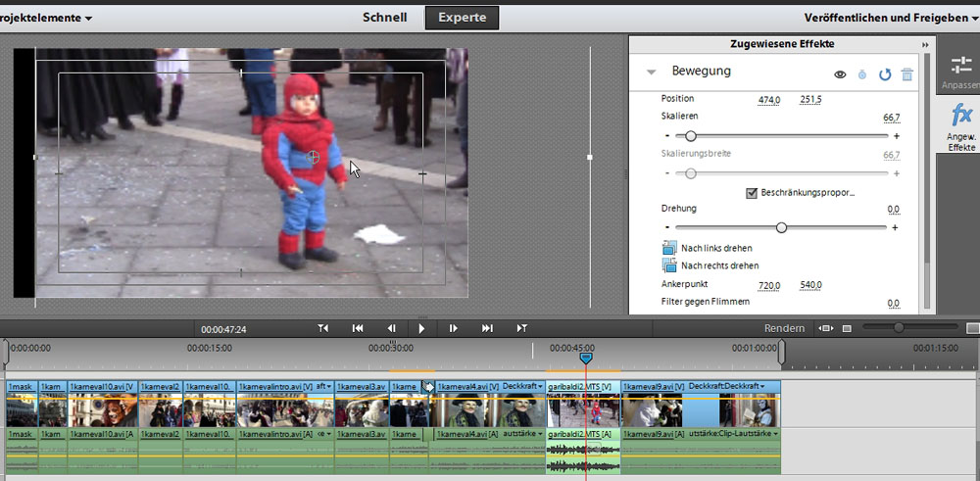This screenshot has height=481, width=980.
Task: Click the timeline zoom slider handle
Action: (899, 327)
